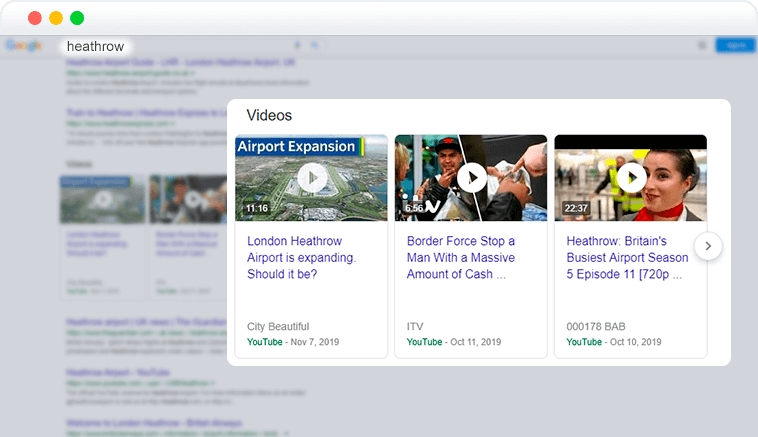Screen dimensions: 758x437
Task: Click the 000178 BAB uploader name
Action: 596,326
